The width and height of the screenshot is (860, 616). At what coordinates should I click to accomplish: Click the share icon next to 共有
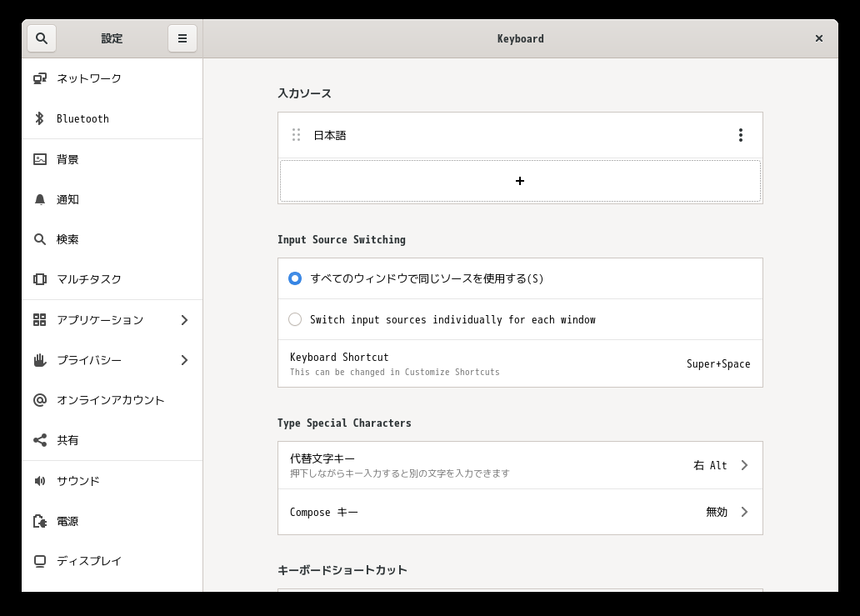tap(40, 440)
